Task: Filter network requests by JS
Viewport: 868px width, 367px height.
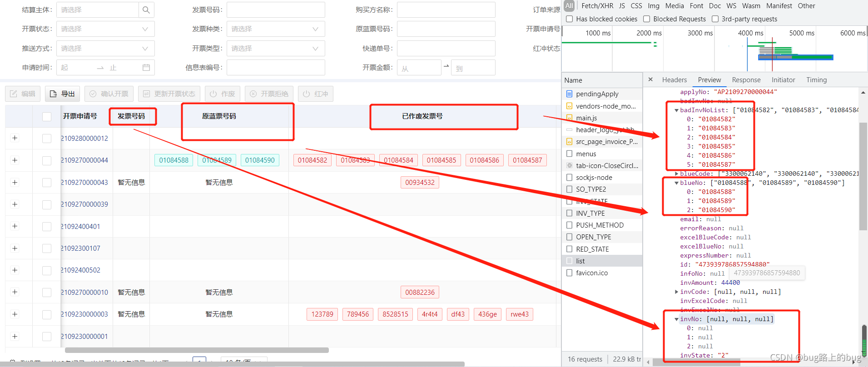Action: 622,6
